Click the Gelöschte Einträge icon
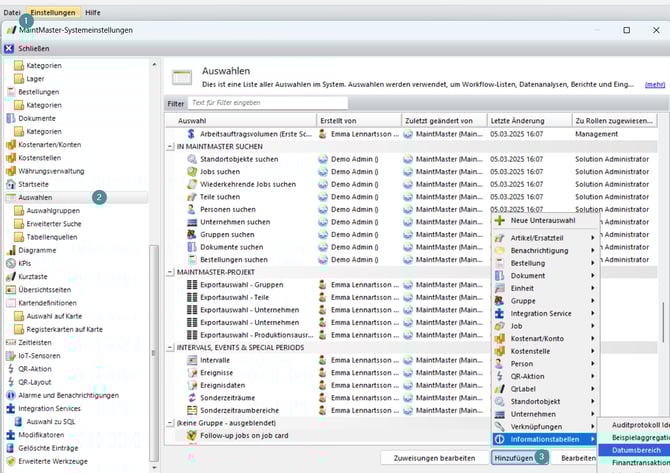Screen dimensions: 670x473 (11, 448)
